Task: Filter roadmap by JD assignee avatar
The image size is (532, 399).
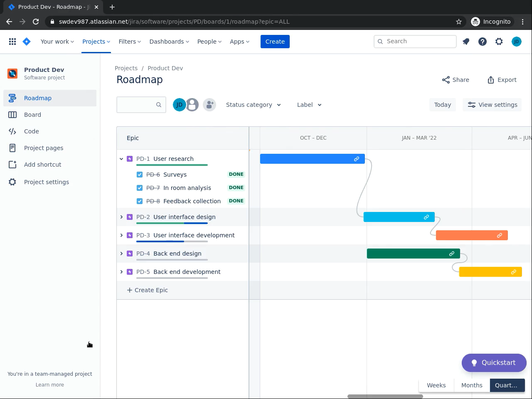Action: click(179, 105)
